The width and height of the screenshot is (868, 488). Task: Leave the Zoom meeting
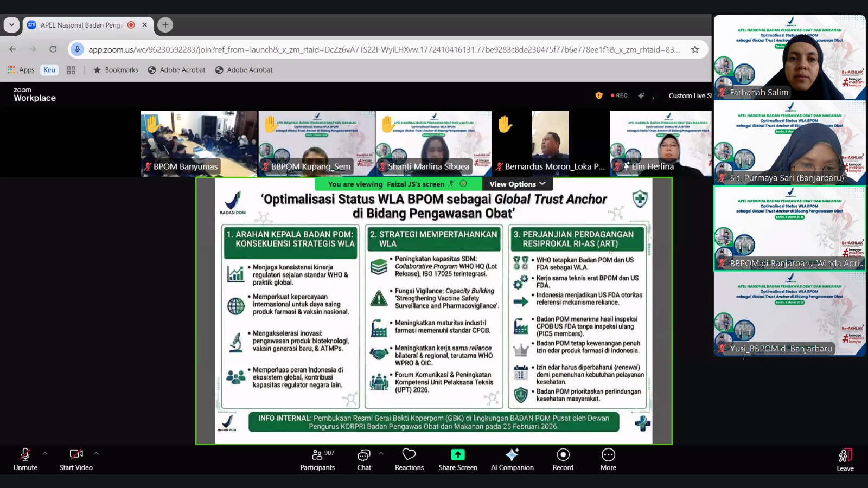coord(845,460)
